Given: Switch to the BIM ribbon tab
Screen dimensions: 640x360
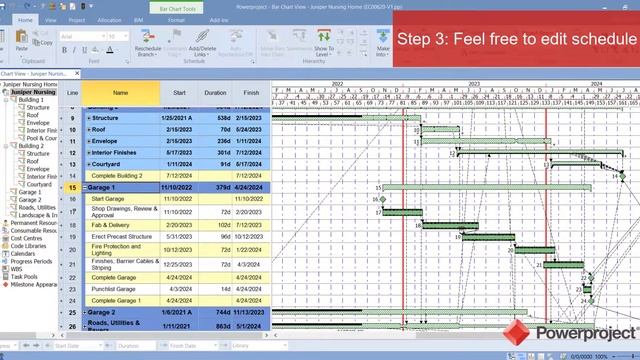Looking at the screenshot, I should tap(138, 20).
